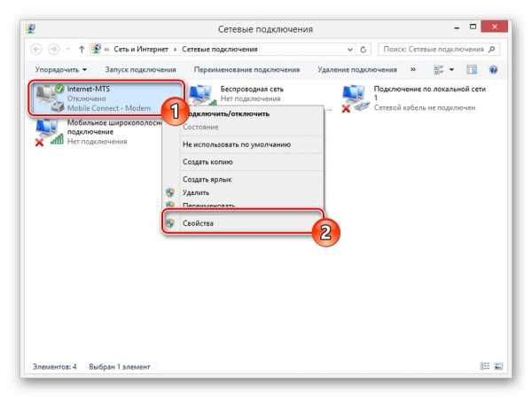Minimize the Network Connections window
This screenshot has height=398, width=532.
(457, 27)
